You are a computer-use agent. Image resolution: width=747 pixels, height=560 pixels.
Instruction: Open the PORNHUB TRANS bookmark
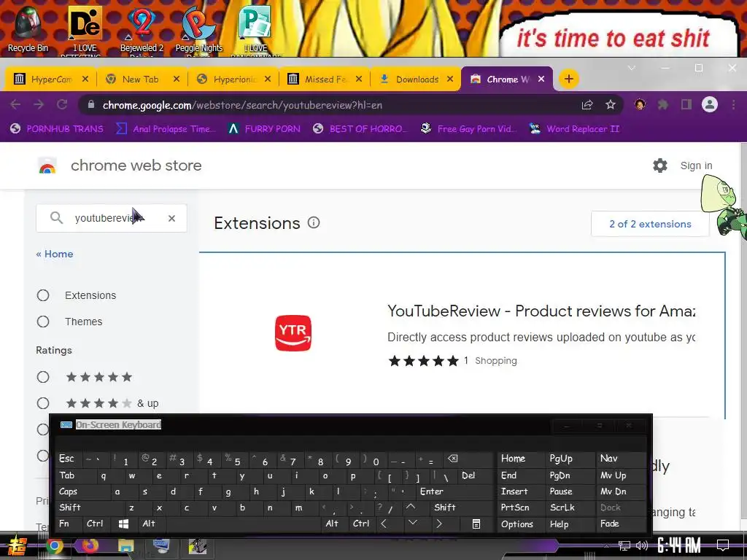tap(57, 128)
